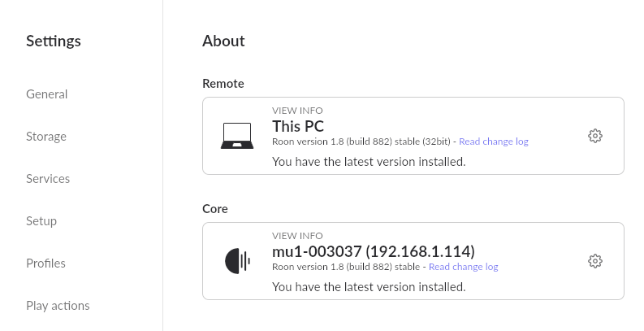Open gear settings for This PC
This screenshot has height=331, width=644.
click(x=595, y=136)
